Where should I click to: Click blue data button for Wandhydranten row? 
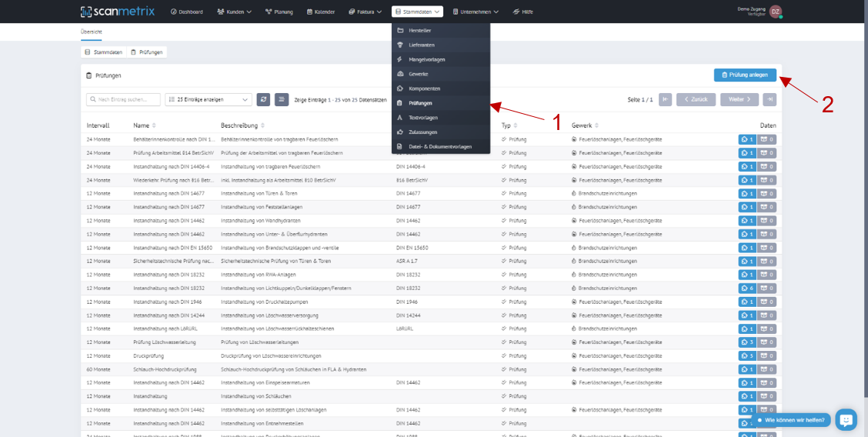(x=747, y=221)
